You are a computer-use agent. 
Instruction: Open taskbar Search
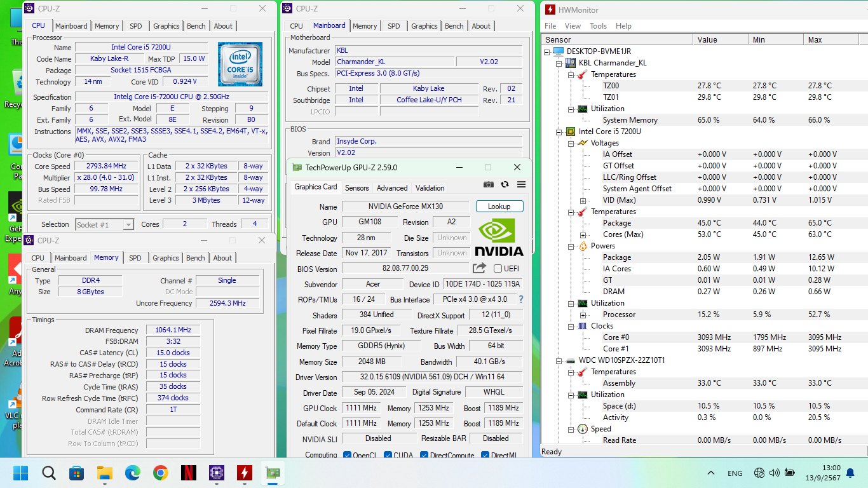(49, 473)
